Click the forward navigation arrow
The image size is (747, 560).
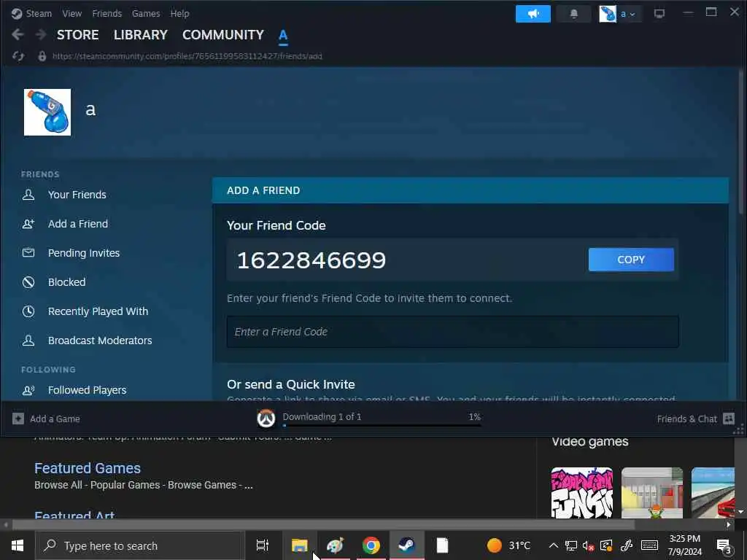pos(41,34)
